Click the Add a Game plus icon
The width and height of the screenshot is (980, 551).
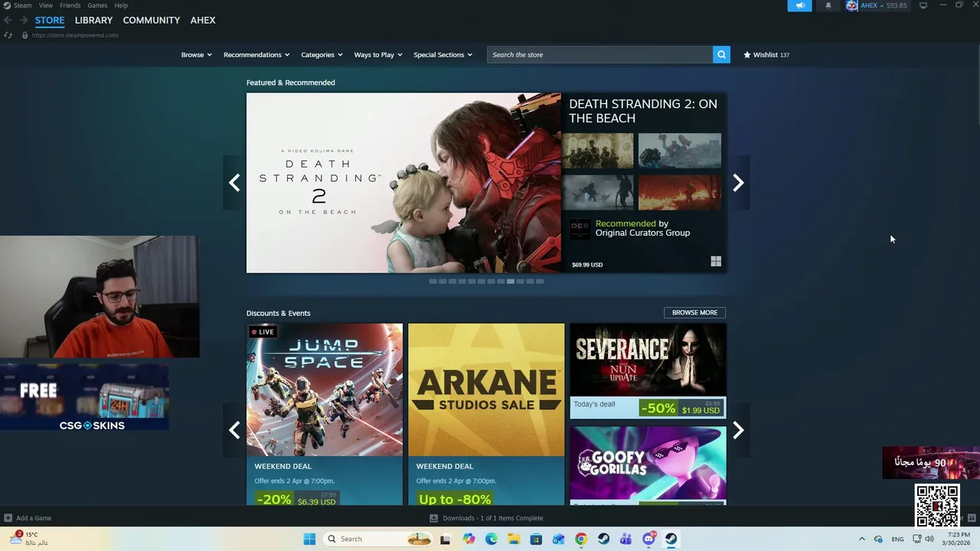click(x=8, y=518)
